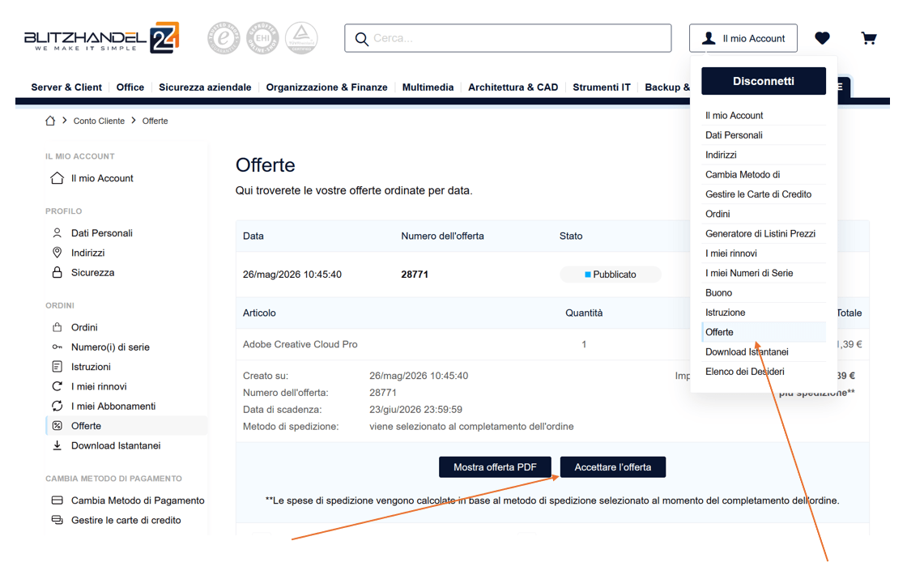Select Dati Personali in dropdown menu

pos(764,135)
